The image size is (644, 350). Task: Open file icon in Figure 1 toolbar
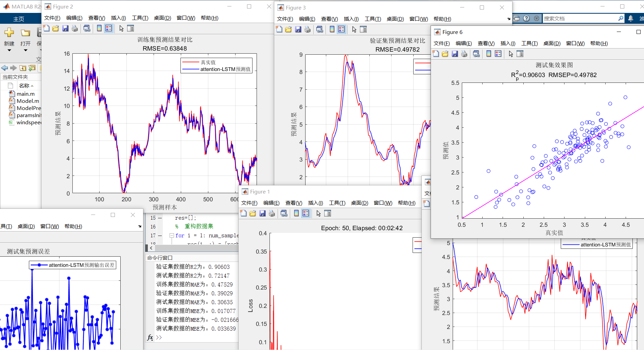pos(253,214)
